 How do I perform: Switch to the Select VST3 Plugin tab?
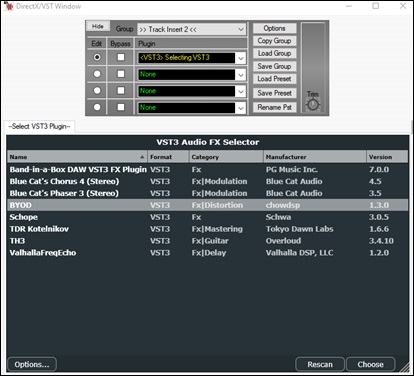39,126
